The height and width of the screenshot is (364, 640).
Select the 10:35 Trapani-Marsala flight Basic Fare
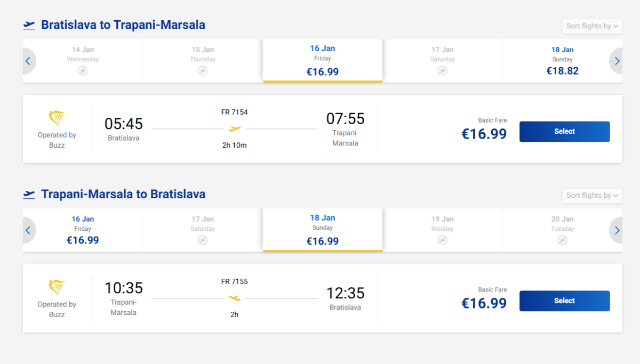pyautogui.click(x=564, y=301)
